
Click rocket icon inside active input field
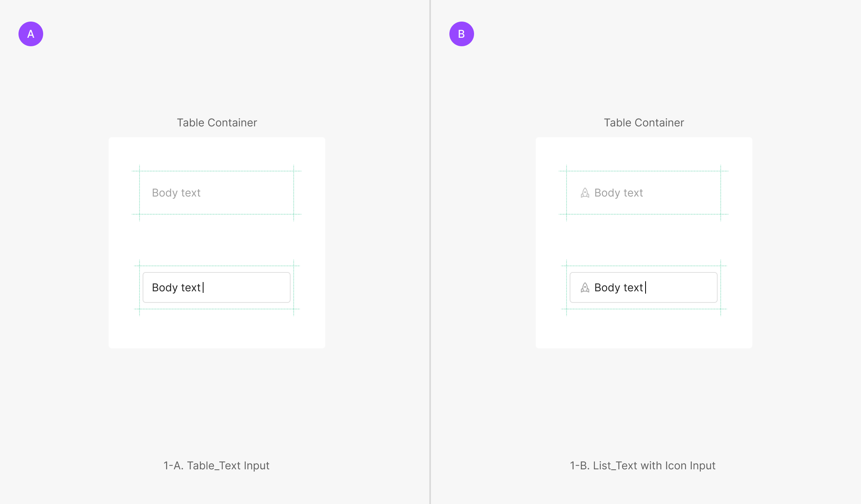tap(585, 287)
